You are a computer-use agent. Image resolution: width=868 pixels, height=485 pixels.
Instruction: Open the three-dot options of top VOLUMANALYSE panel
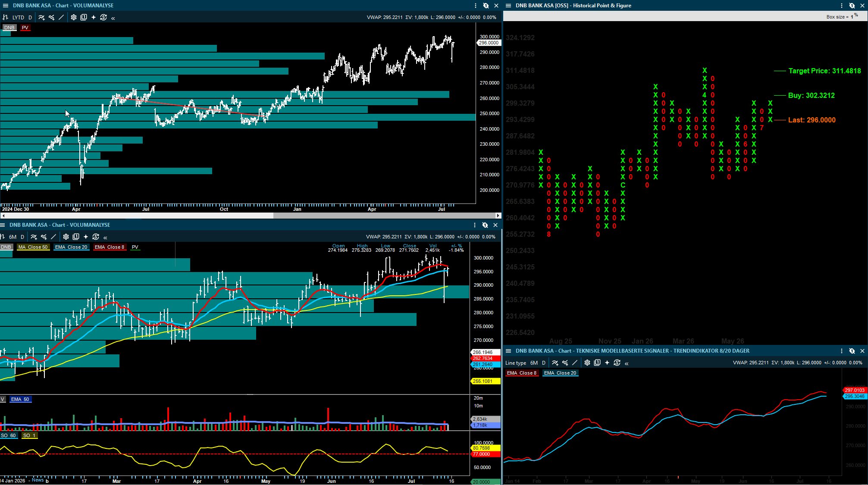pyautogui.click(x=476, y=6)
